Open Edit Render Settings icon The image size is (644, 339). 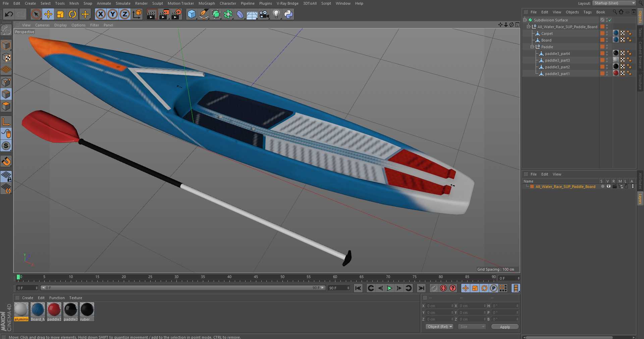pos(176,14)
